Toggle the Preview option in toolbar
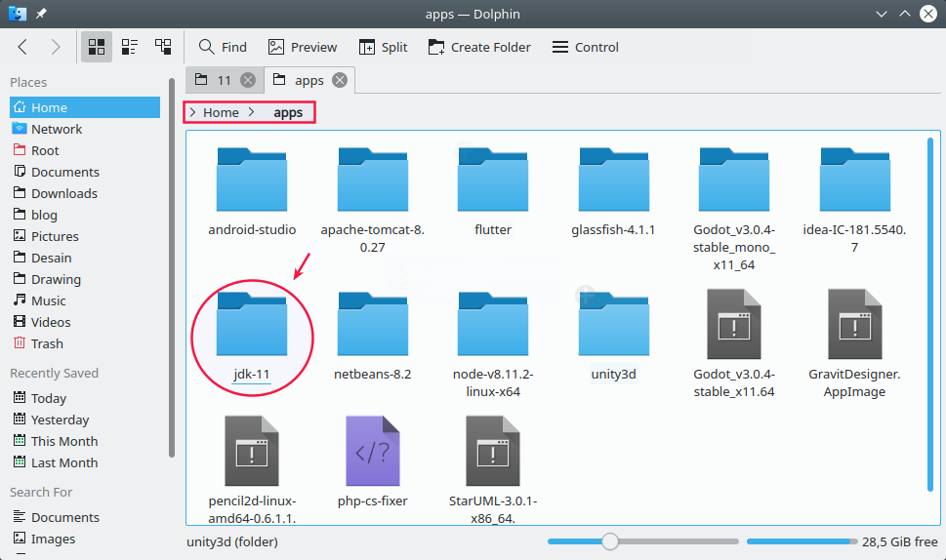946x560 pixels. pos(303,47)
